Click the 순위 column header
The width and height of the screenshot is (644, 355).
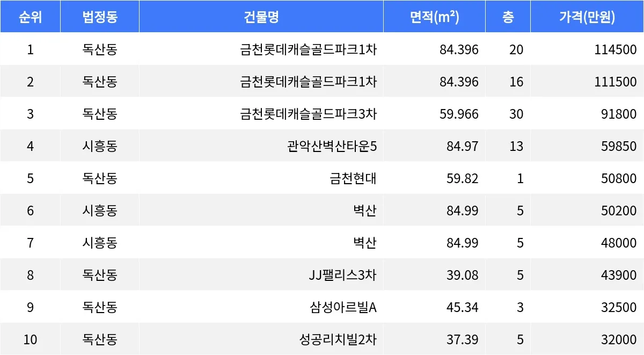(30, 17)
